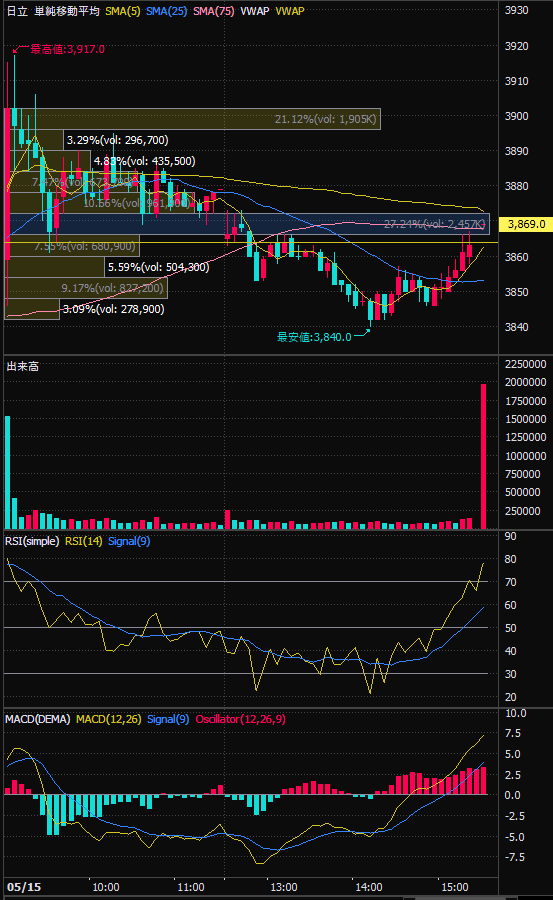The image size is (553, 900).
Task: Click the 2250000 volume axis label
Action: pyautogui.click(x=525, y=364)
